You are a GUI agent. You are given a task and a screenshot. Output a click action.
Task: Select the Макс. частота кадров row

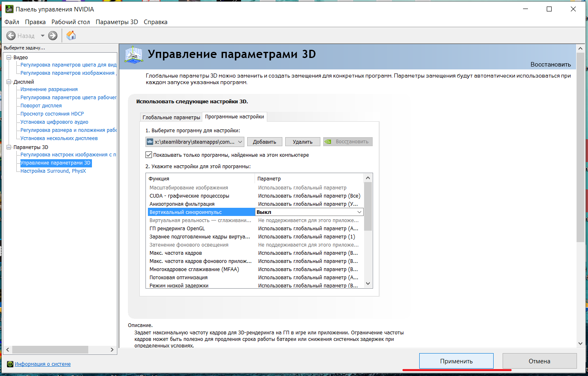(255, 253)
